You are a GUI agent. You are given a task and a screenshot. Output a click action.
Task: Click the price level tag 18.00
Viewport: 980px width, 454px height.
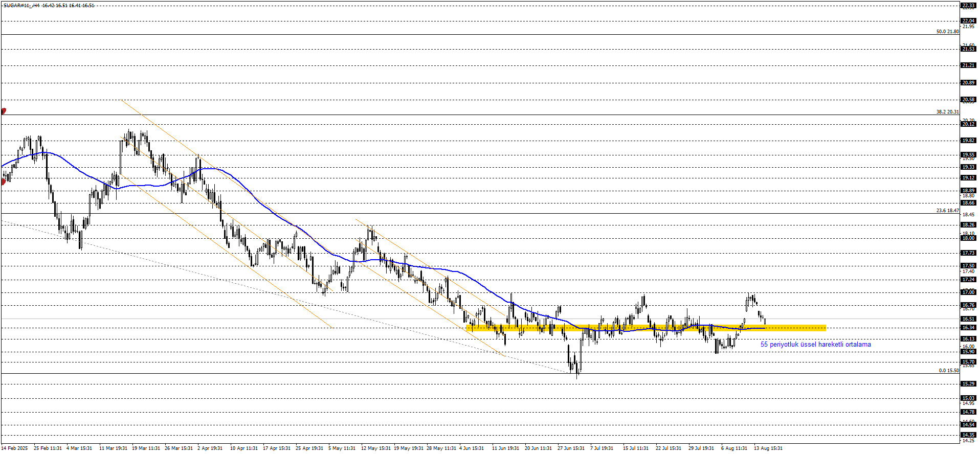click(968, 238)
